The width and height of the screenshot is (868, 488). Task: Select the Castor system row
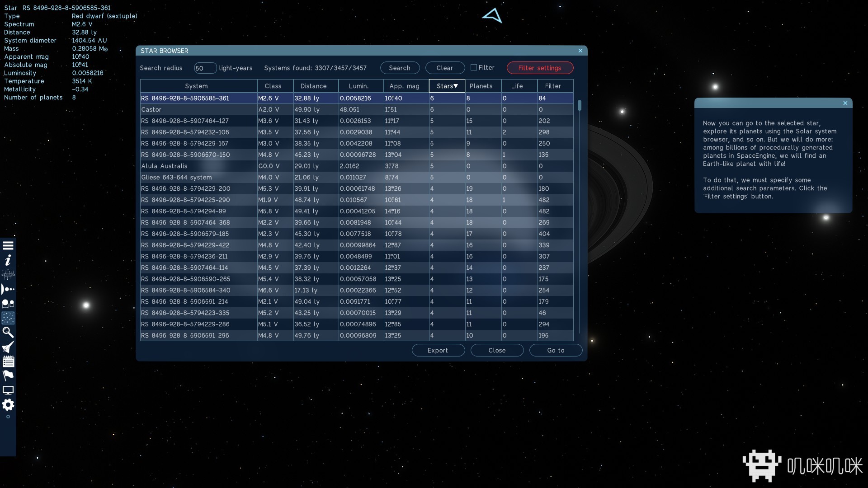click(196, 109)
